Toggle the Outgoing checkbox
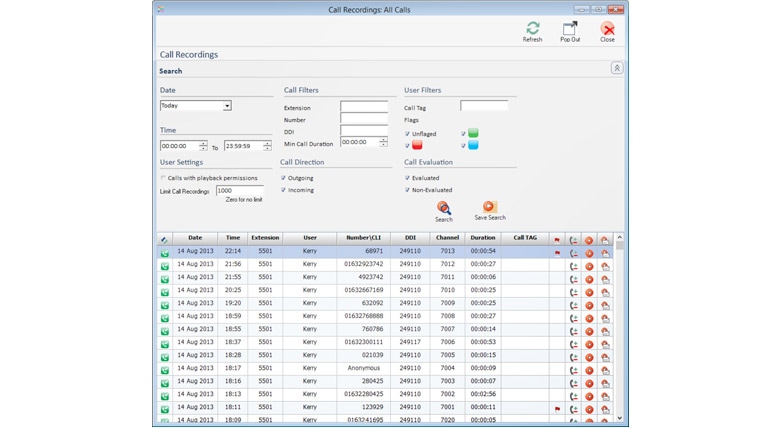768x428 pixels. [283, 178]
